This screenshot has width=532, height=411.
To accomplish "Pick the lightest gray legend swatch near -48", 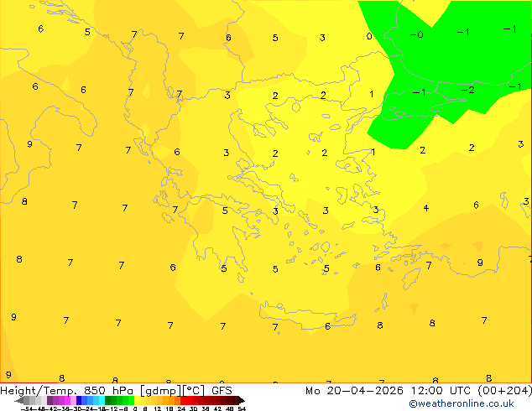I will coord(44,400).
